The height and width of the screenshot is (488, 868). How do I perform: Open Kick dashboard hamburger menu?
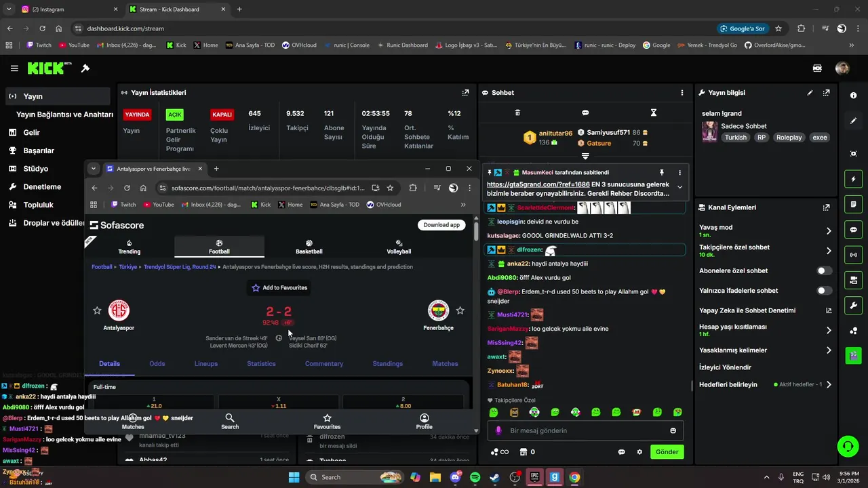14,68
